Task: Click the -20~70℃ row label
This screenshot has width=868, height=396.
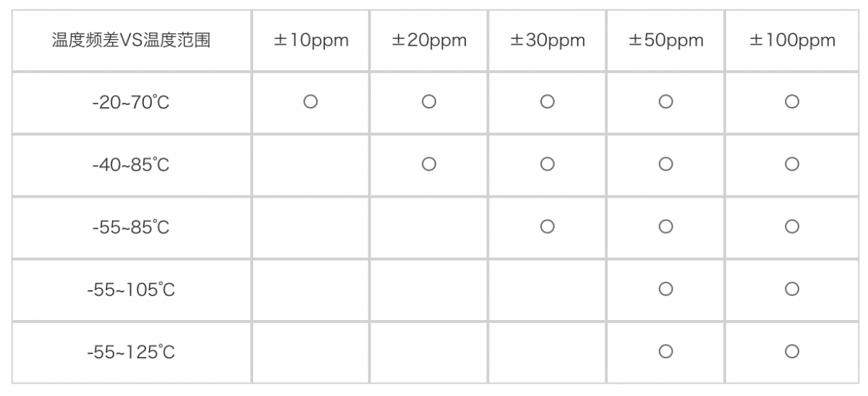Action: point(131,103)
